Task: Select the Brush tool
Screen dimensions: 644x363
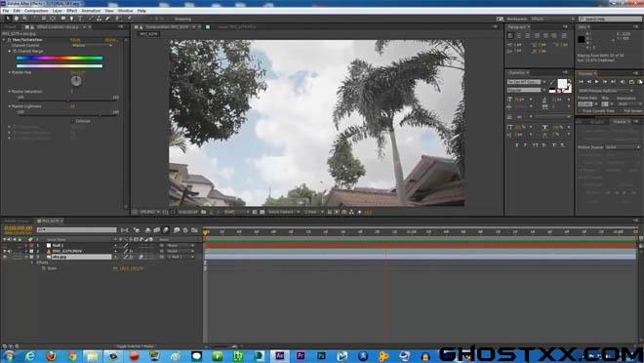Action: tap(91, 19)
